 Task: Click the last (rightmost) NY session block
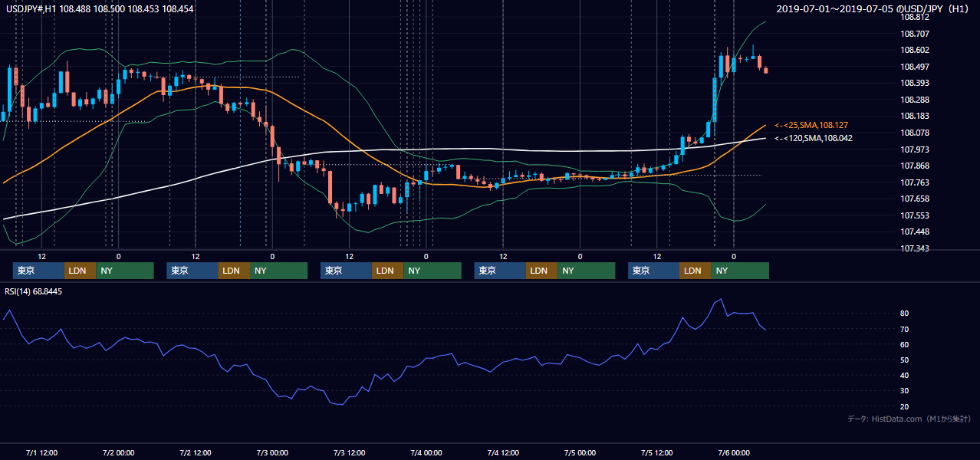click(739, 271)
